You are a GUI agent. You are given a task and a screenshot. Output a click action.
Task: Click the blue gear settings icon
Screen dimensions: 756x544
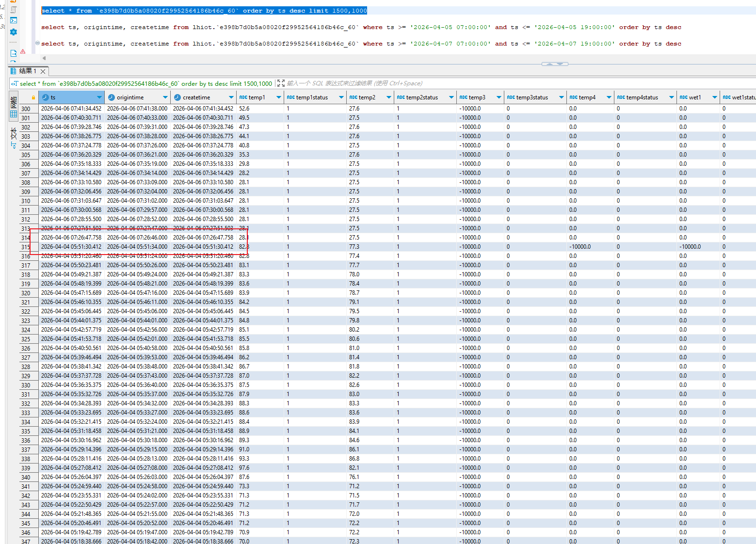[x=14, y=32]
